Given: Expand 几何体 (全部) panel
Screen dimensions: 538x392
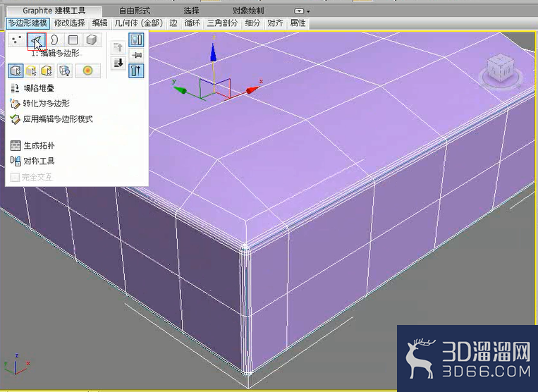Looking at the screenshot, I should (x=139, y=23).
